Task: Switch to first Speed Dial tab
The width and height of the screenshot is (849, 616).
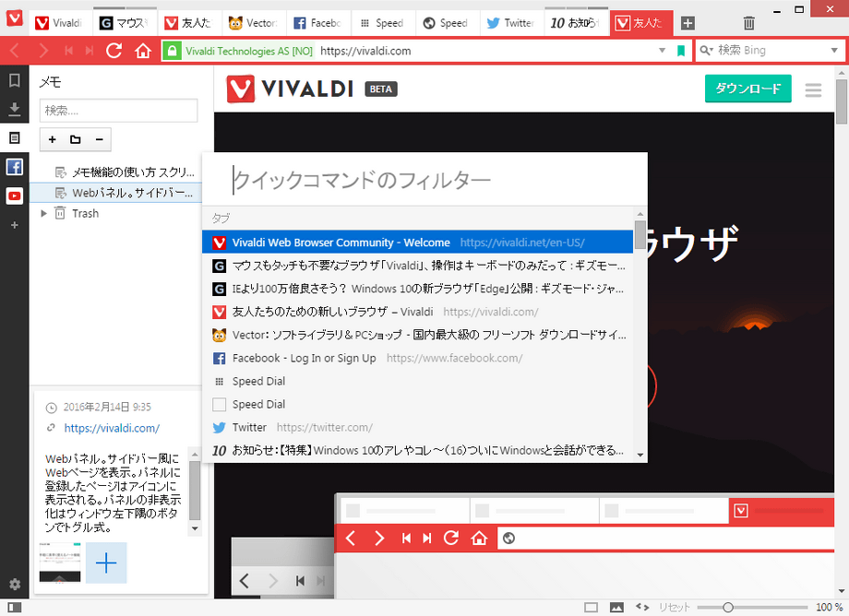Action: (x=382, y=23)
